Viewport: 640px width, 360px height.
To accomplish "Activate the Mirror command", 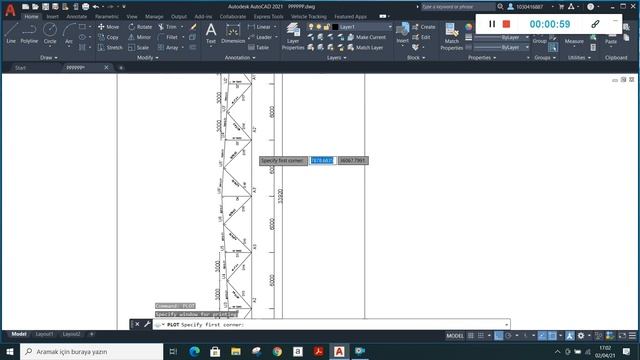I will 140,37.
